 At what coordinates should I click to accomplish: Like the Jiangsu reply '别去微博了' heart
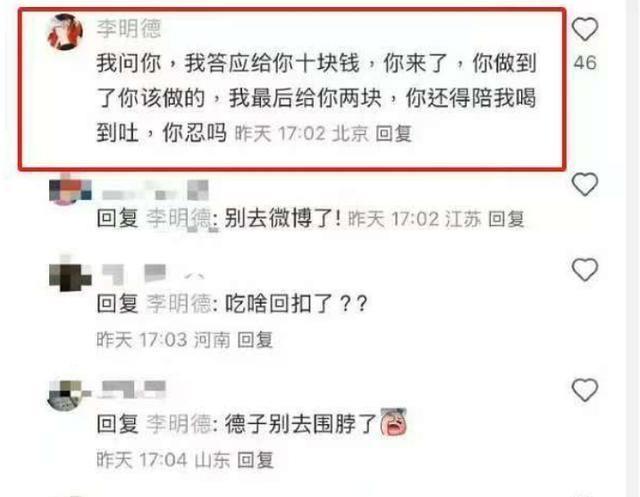pos(585,184)
